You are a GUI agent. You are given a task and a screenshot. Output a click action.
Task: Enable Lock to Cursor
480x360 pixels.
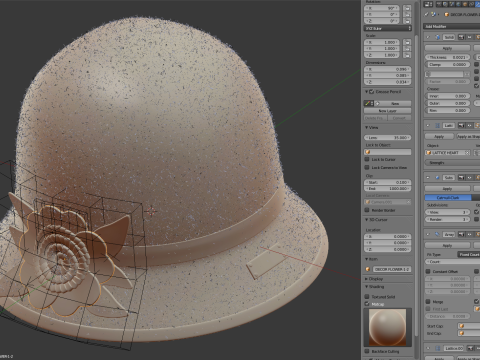pyautogui.click(x=367, y=159)
